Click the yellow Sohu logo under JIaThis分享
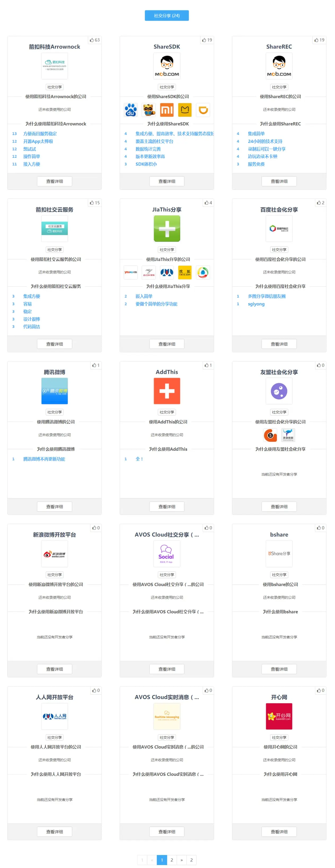 (x=185, y=272)
